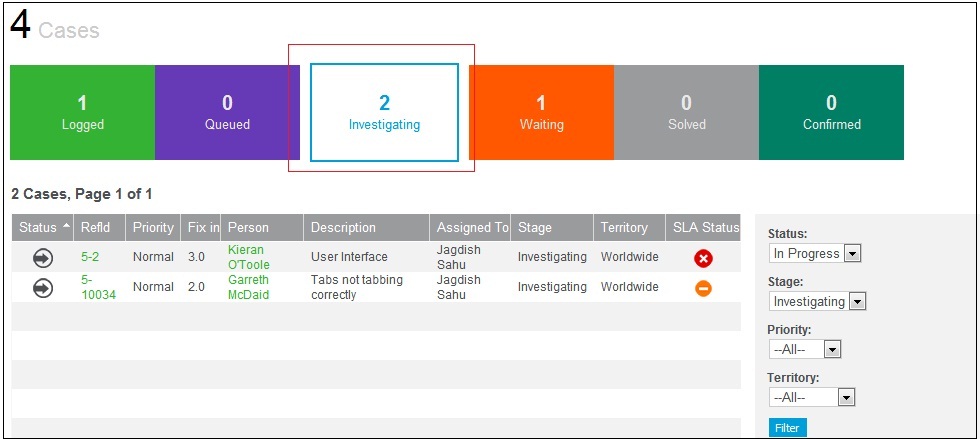The width and height of the screenshot is (980, 439).
Task: Click Worldwide territory for case 5-10034
Action: click(630, 286)
